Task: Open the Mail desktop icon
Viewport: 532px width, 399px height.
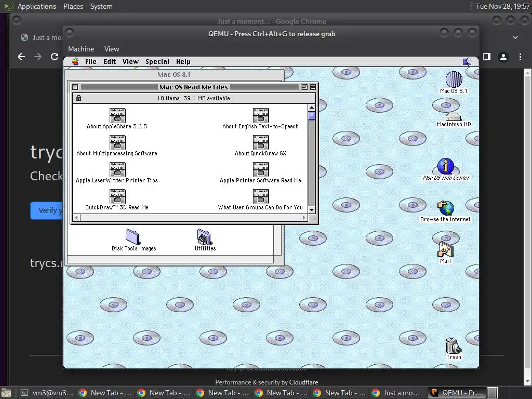Action: tap(445, 250)
